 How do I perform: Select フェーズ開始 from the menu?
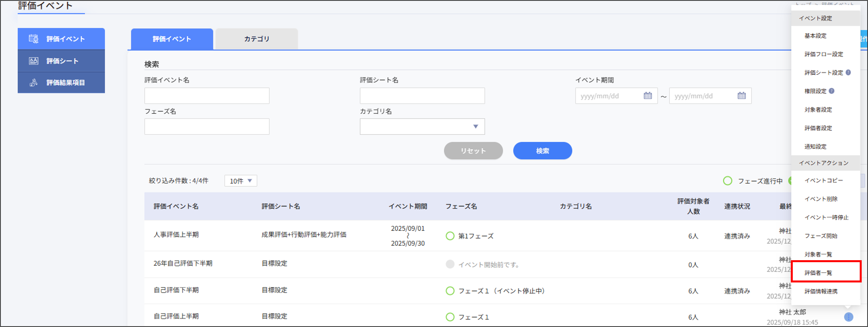coord(822,236)
